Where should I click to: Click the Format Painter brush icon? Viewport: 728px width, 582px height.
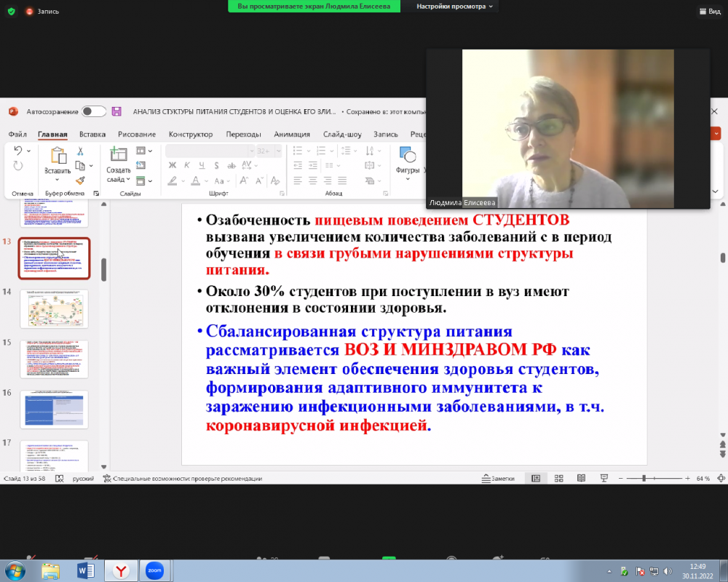point(80,180)
